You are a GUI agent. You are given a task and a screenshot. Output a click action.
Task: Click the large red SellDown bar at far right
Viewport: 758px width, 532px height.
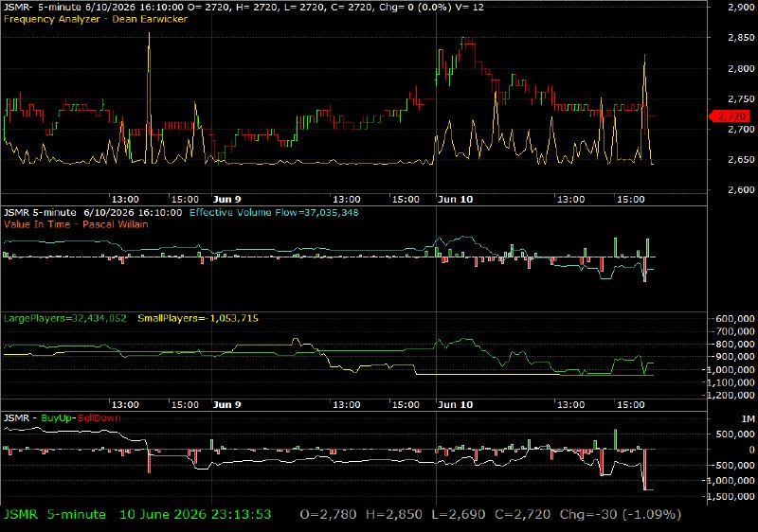tap(645, 470)
